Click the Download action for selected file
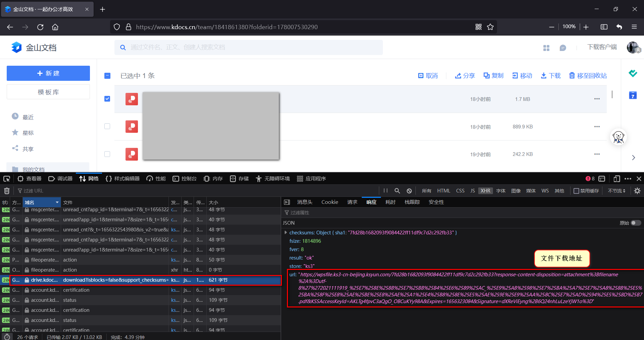The width and height of the screenshot is (644, 340). click(551, 76)
